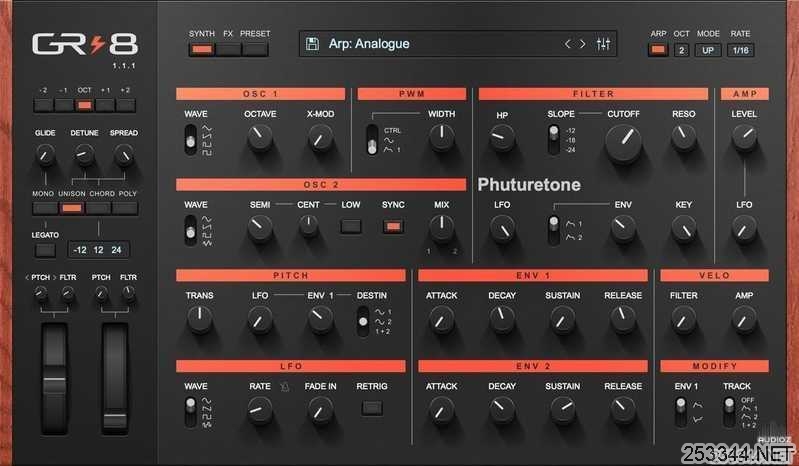
Task: Click the filter ENV source switch
Action: pyautogui.click(x=554, y=230)
